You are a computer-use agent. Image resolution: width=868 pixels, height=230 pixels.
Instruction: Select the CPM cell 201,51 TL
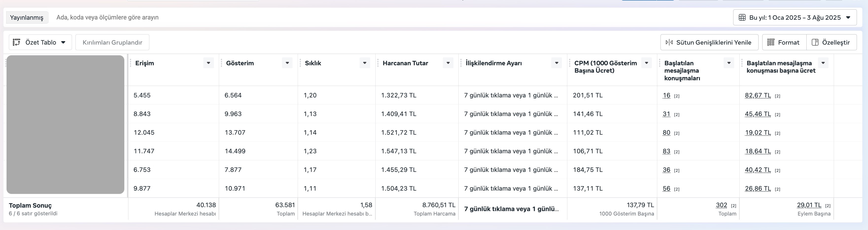pos(588,95)
